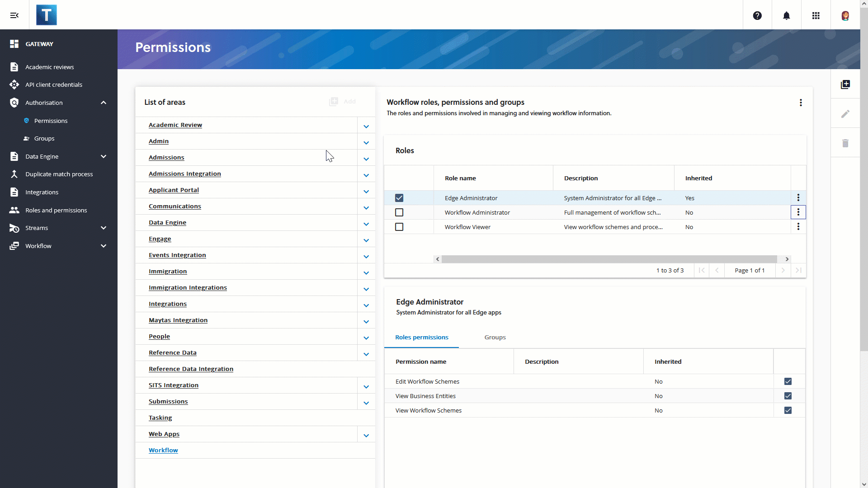Switch to the Groups tab under Edge Administrator
Image resolution: width=868 pixels, height=488 pixels.
[x=495, y=337]
